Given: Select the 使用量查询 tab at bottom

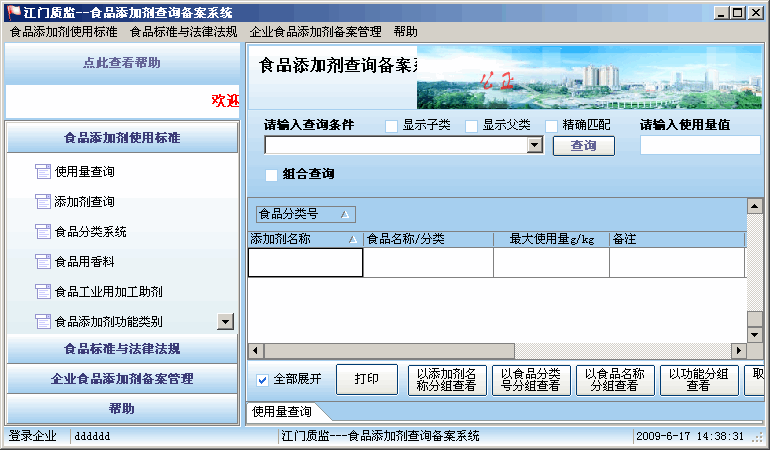Looking at the screenshot, I should (282, 412).
